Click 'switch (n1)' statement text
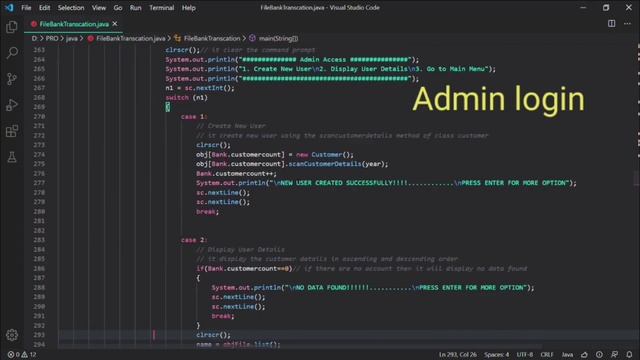640x360 pixels. [187, 98]
